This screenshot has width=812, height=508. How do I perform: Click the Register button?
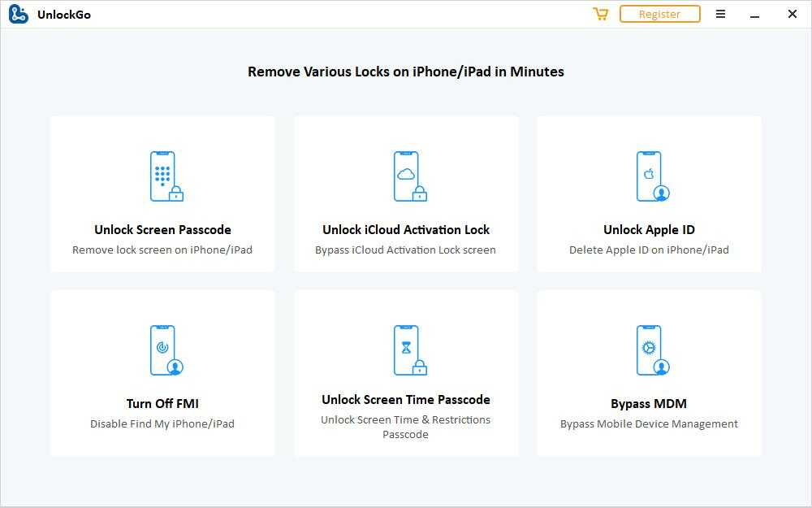tap(659, 13)
